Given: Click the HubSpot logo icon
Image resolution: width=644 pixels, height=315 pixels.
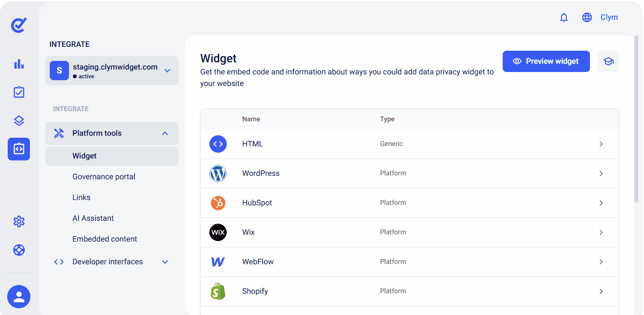Looking at the screenshot, I should coord(218,203).
